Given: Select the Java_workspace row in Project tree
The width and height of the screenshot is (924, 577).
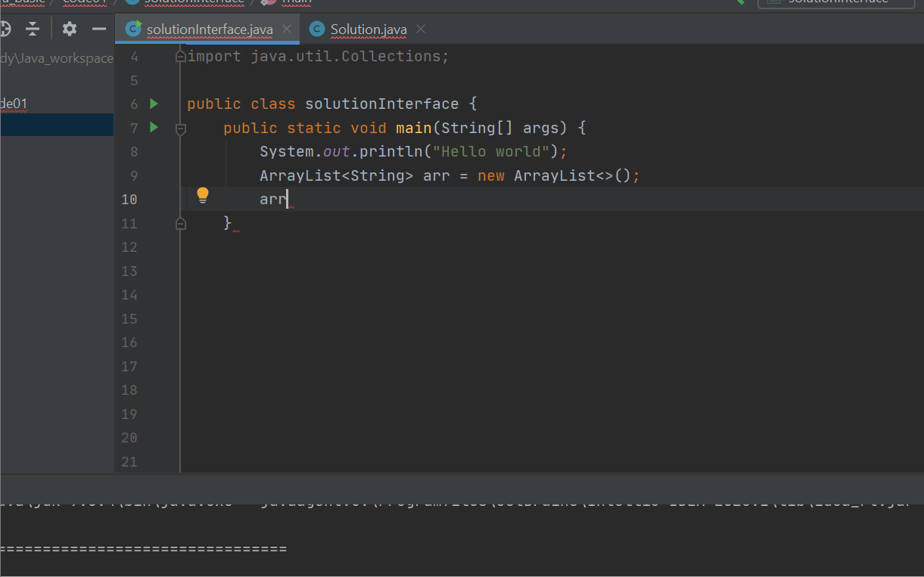Looking at the screenshot, I should point(57,58).
